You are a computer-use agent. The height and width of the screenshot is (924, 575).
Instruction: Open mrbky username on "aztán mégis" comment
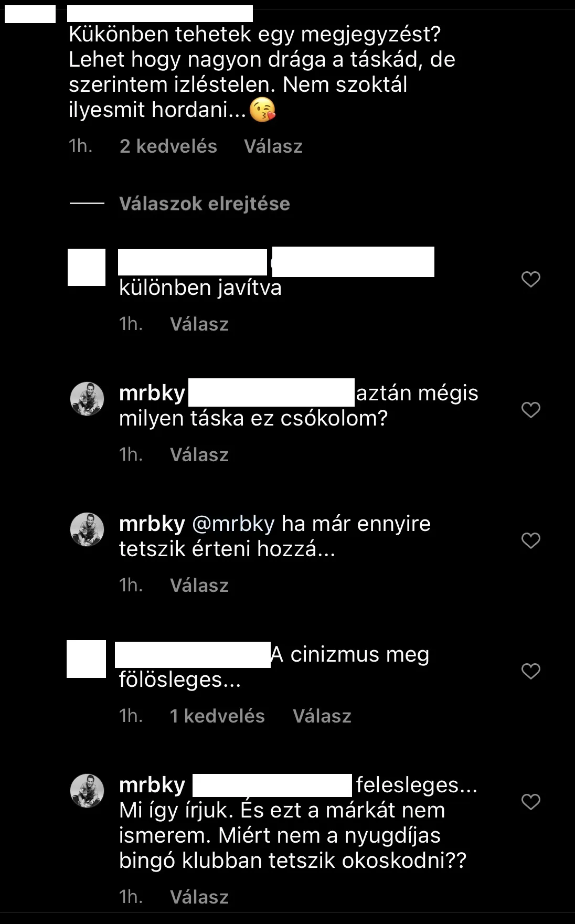point(152,393)
